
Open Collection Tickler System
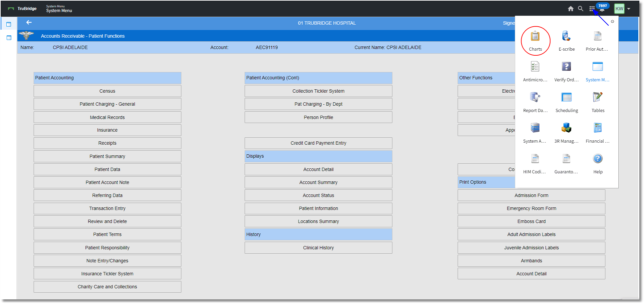pos(318,91)
